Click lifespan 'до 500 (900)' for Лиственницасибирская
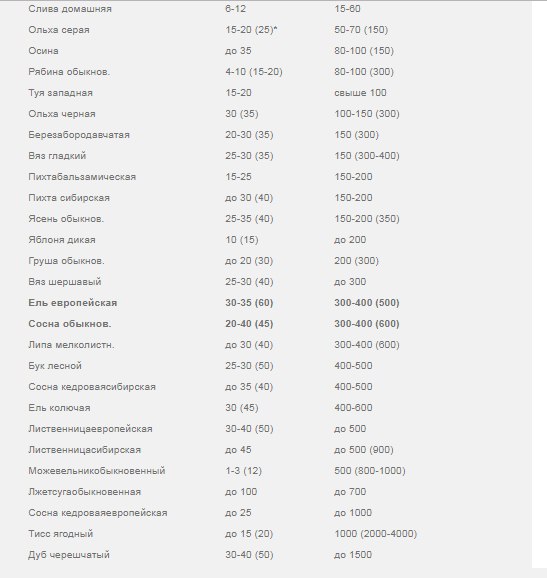 click(364, 450)
